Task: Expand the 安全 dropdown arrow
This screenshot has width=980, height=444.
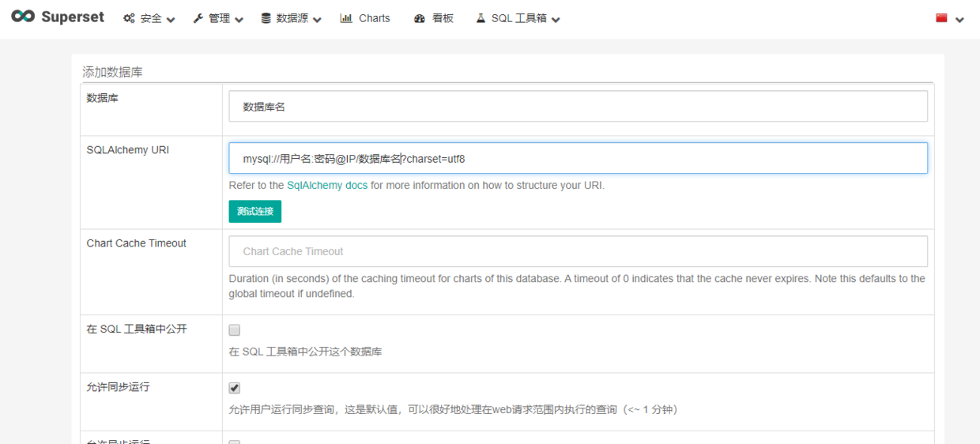Action: (171, 20)
